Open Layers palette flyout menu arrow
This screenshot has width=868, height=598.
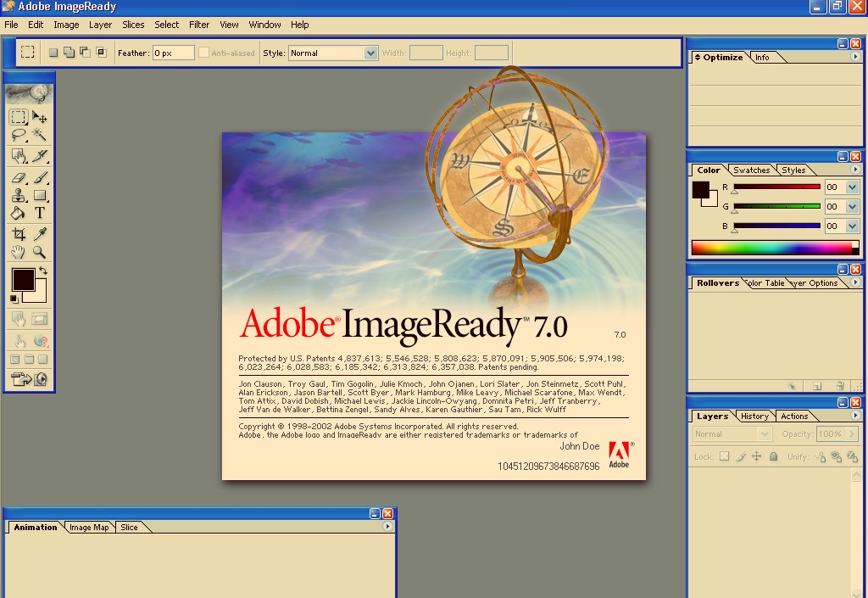coord(855,416)
